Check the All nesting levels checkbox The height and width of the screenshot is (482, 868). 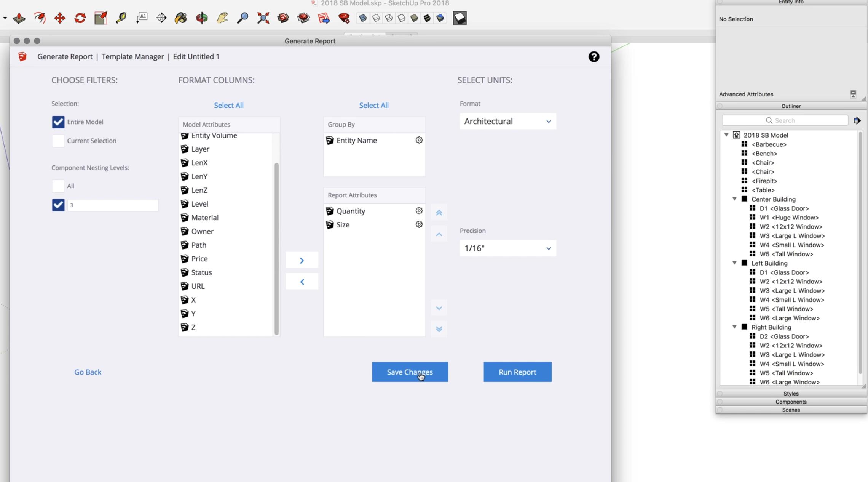coord(58,186)
